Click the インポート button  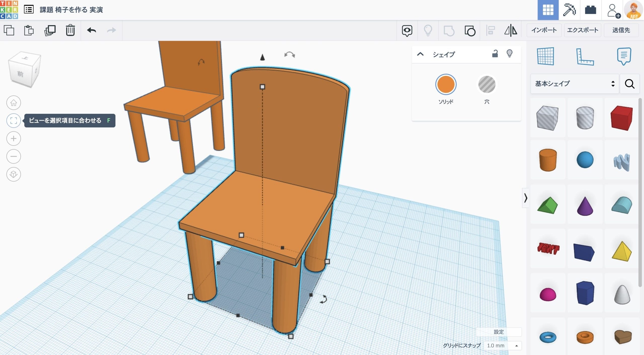544,30
